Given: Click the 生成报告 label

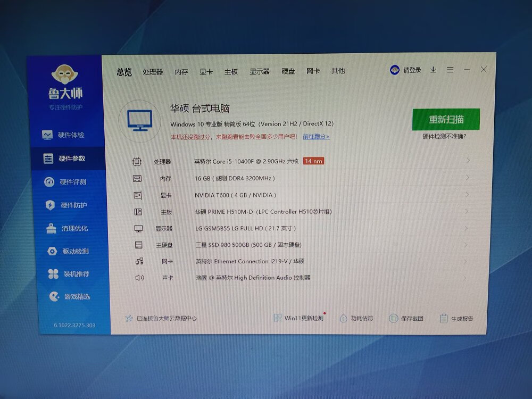Looking at the screenshot, I should point(462,319).
